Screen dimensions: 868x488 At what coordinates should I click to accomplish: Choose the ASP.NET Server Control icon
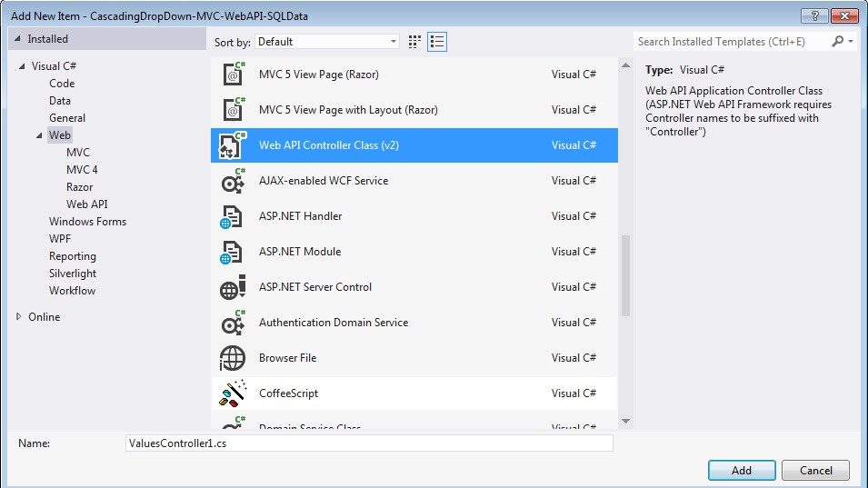point(234,287)
